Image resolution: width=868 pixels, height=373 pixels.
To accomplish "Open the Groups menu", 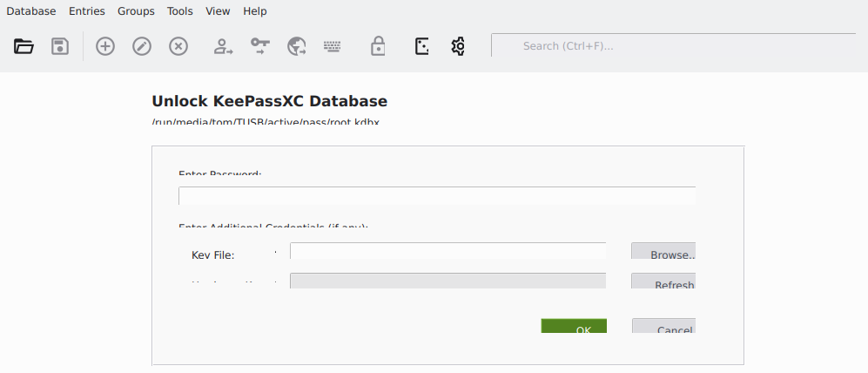I will [136, 11].
